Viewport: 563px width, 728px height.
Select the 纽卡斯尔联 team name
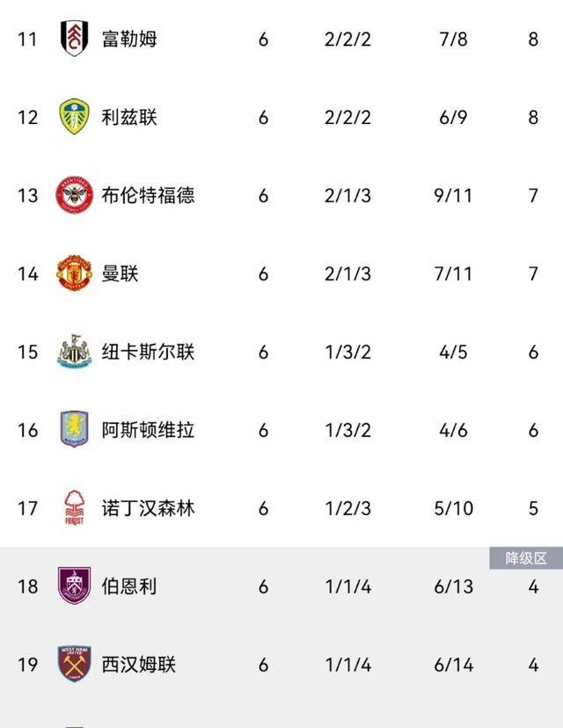click(x=148, y=352)
